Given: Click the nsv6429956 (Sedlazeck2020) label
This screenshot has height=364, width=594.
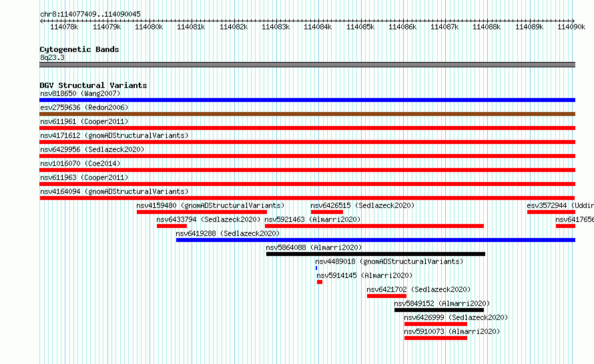Looking at the screenshot, I should point(92,149).
